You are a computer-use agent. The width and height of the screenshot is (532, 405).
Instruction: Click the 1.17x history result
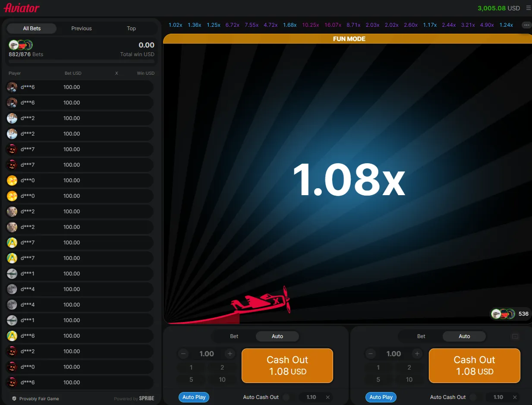430,25
